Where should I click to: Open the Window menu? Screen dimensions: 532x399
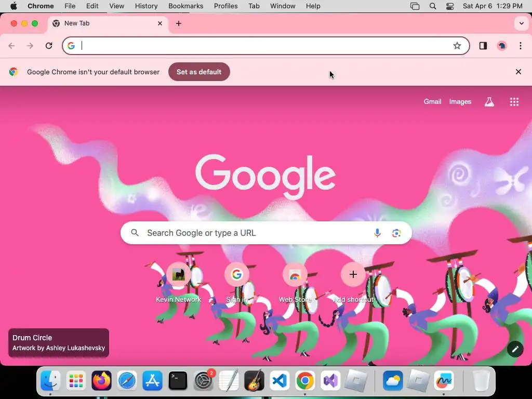(x=283, y=6)
